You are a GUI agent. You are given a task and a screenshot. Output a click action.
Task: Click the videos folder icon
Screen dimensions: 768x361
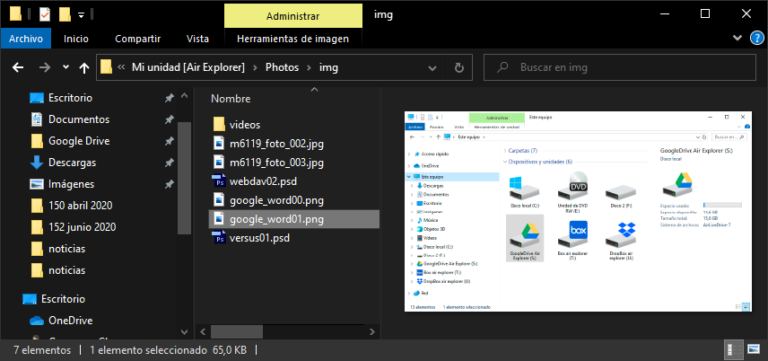219,124
